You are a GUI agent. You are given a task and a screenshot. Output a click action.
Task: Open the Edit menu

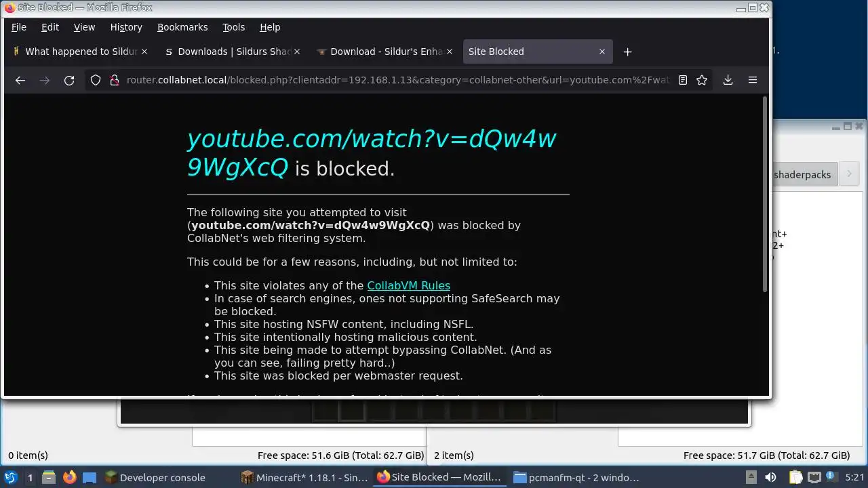(x=50, y=27)
